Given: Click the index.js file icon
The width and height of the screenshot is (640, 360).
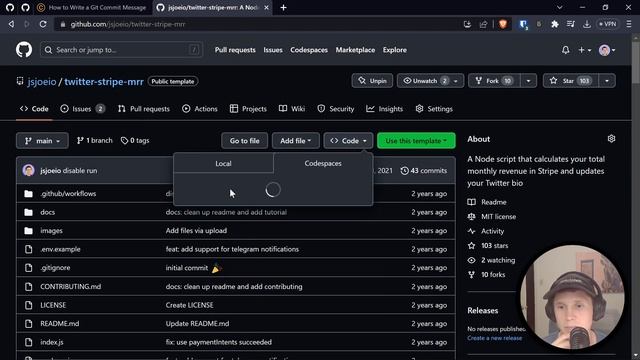Looking at the screenshot, I should point(28,342).
